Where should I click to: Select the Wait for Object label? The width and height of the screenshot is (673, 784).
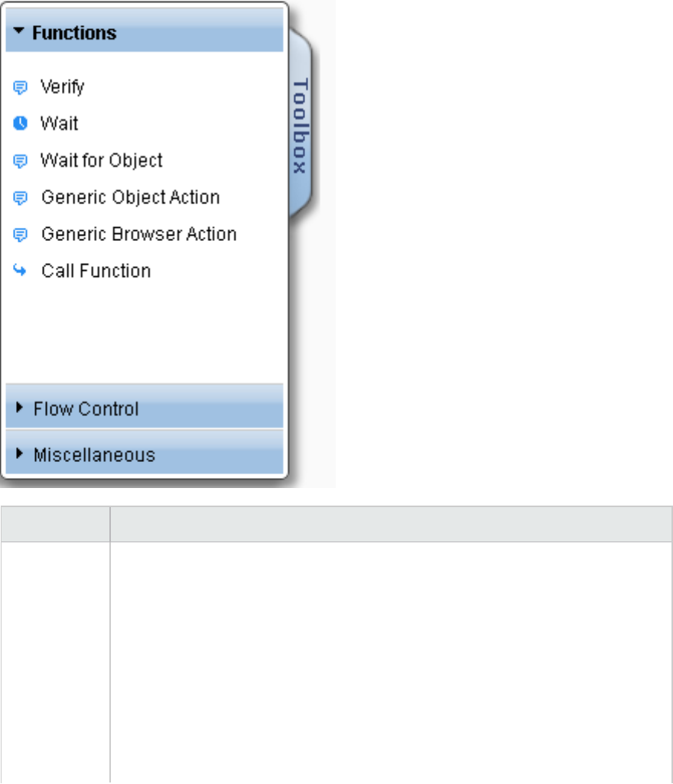tap(101, 161)
